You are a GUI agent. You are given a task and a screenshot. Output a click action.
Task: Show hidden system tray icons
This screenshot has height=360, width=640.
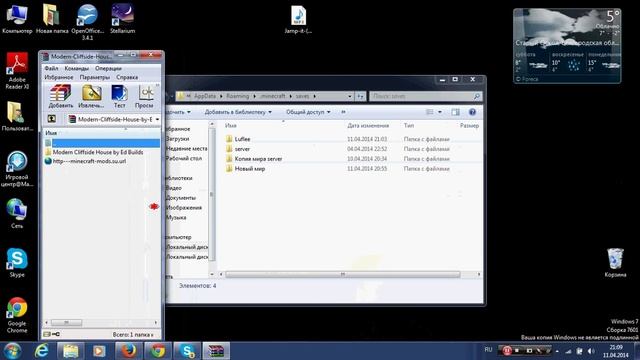[x=557, y=351]
